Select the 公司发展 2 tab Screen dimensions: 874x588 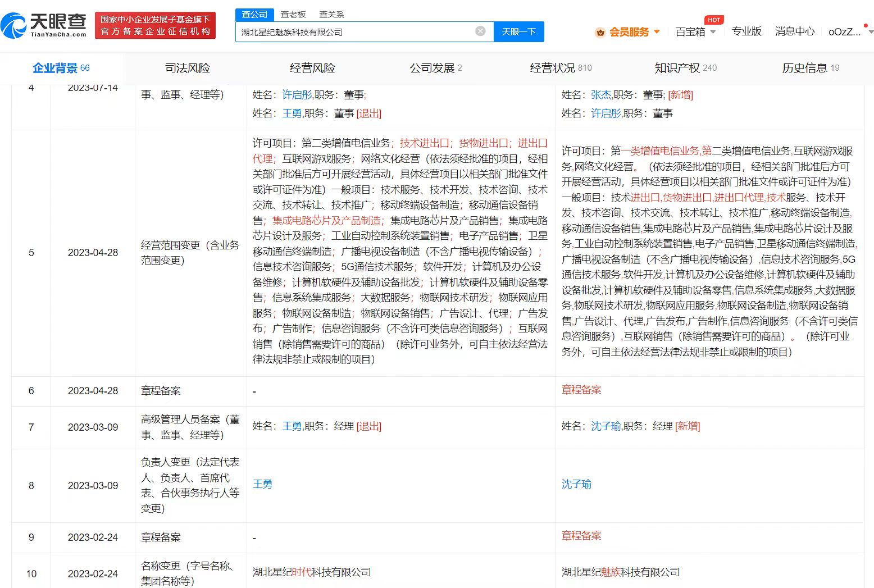point(436,68)
